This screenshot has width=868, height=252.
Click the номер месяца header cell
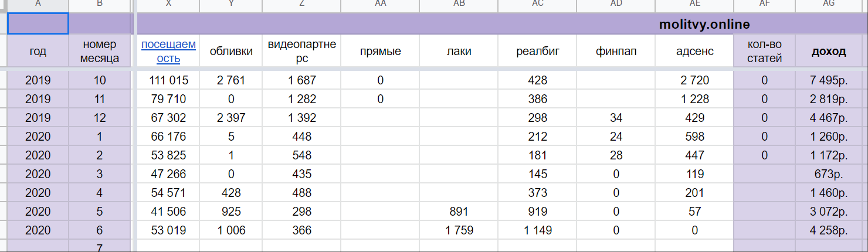click(100, 52)
